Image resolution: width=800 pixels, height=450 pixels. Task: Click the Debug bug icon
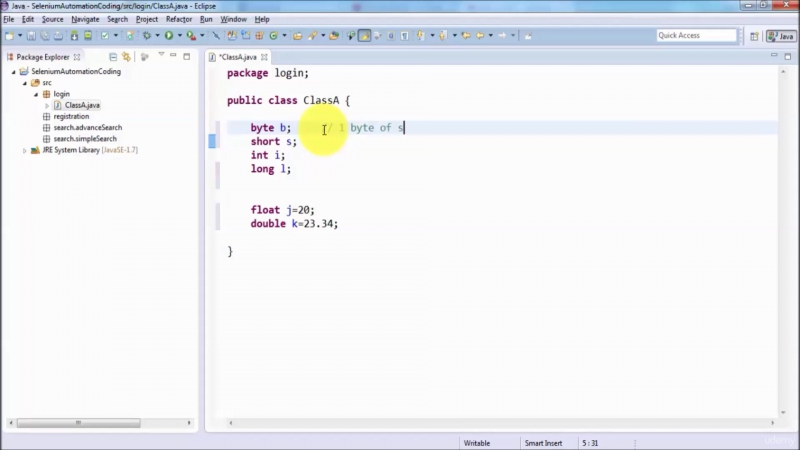coord(147,36)
